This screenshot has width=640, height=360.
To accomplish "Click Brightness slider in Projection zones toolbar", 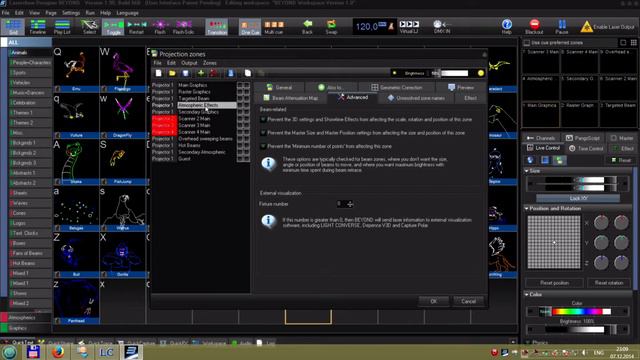I will (x=450, y=73).
